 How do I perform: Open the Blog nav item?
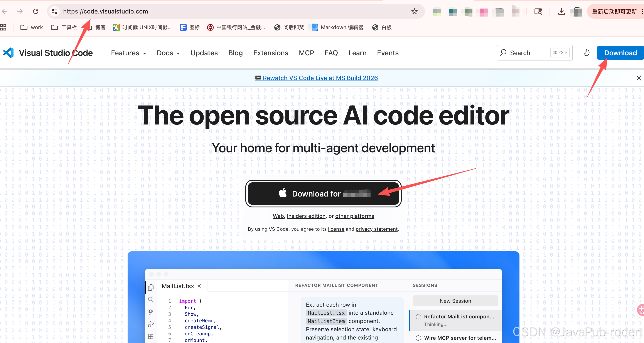236,53
